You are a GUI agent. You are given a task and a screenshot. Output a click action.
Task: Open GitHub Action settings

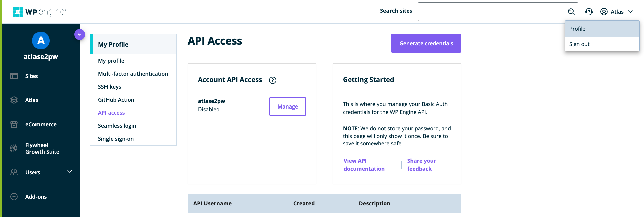click(x=116, y=100)
